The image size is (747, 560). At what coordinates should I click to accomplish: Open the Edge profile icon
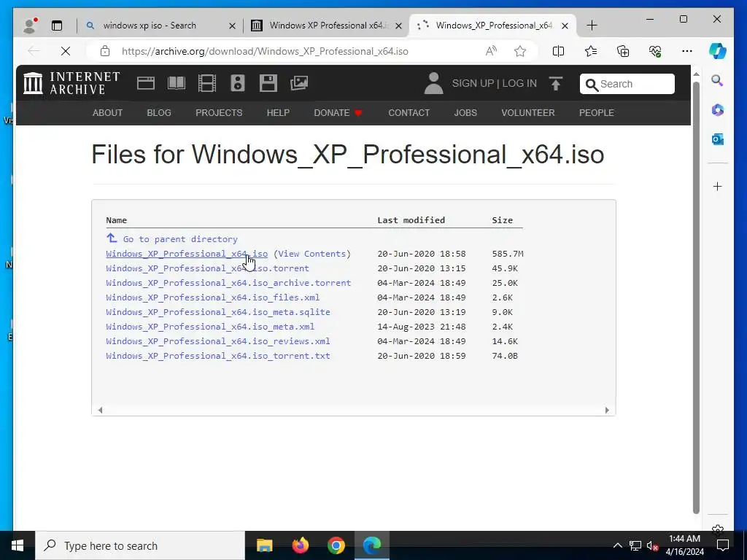click(x=29, y=26)
